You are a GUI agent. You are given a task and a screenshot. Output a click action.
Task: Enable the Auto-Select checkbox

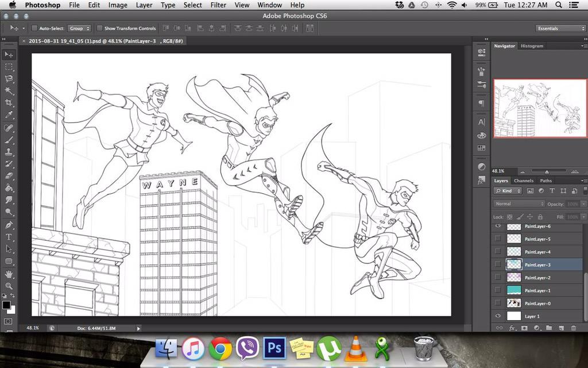34,28
